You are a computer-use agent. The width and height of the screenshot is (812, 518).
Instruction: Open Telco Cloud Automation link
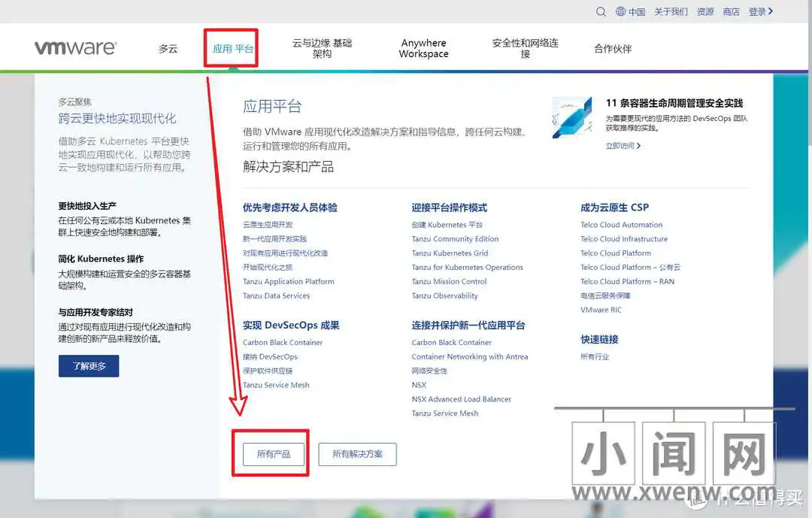[x=622, y=225]
